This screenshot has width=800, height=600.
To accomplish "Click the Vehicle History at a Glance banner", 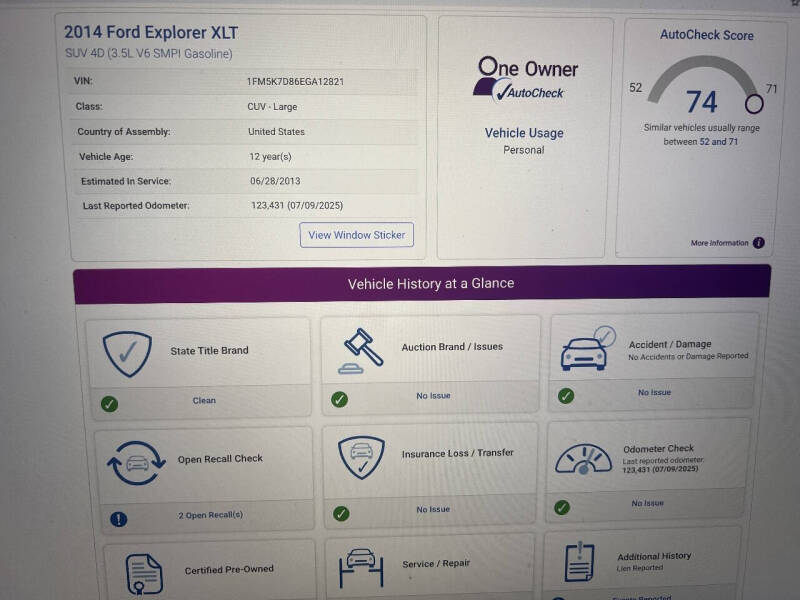I will [422, 284].
